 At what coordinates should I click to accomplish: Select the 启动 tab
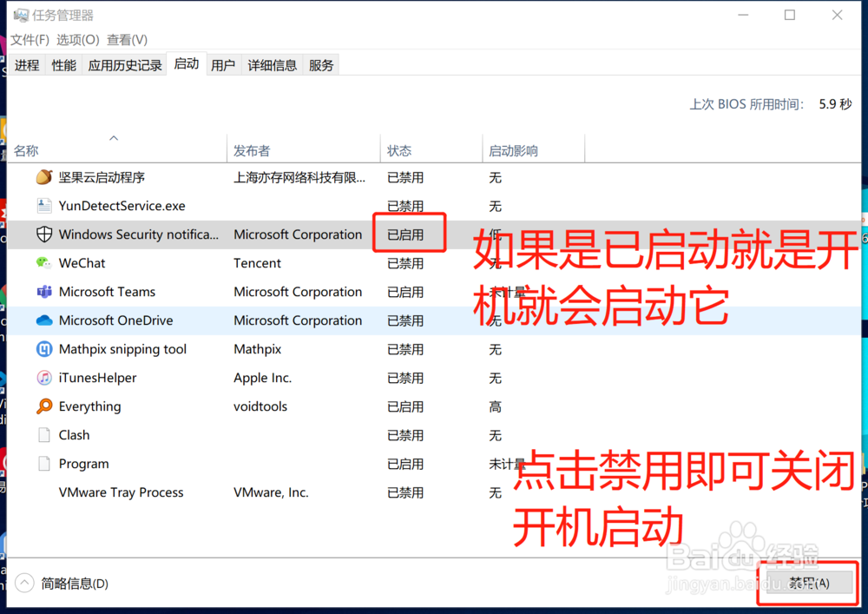(x=187, y=64)
